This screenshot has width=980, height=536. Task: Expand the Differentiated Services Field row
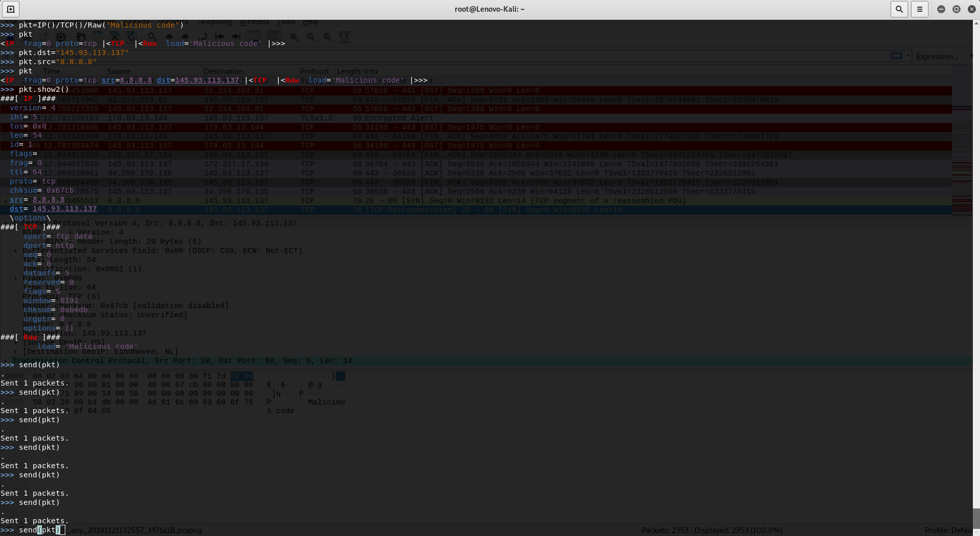tap(15, 251)
